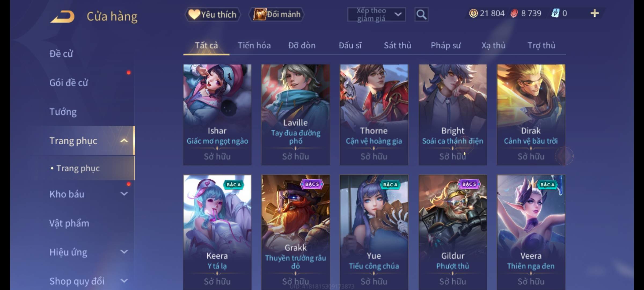The width and height of the screenshot is (644, 290).
Task: Click the gold coin currency icon
Action: 473,13
